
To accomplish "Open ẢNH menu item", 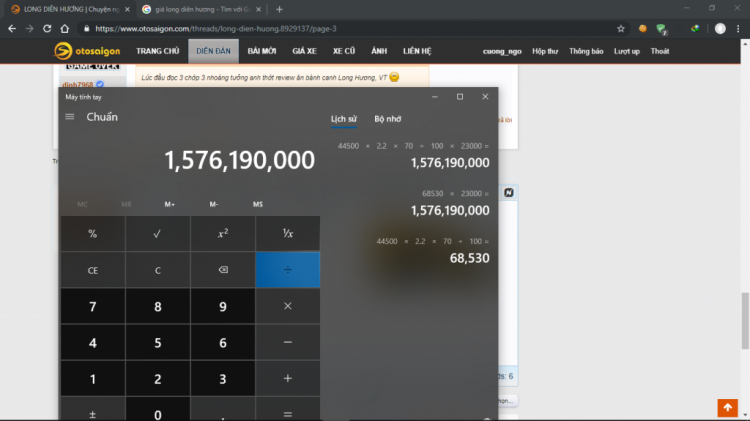I will tap(379, 51).
